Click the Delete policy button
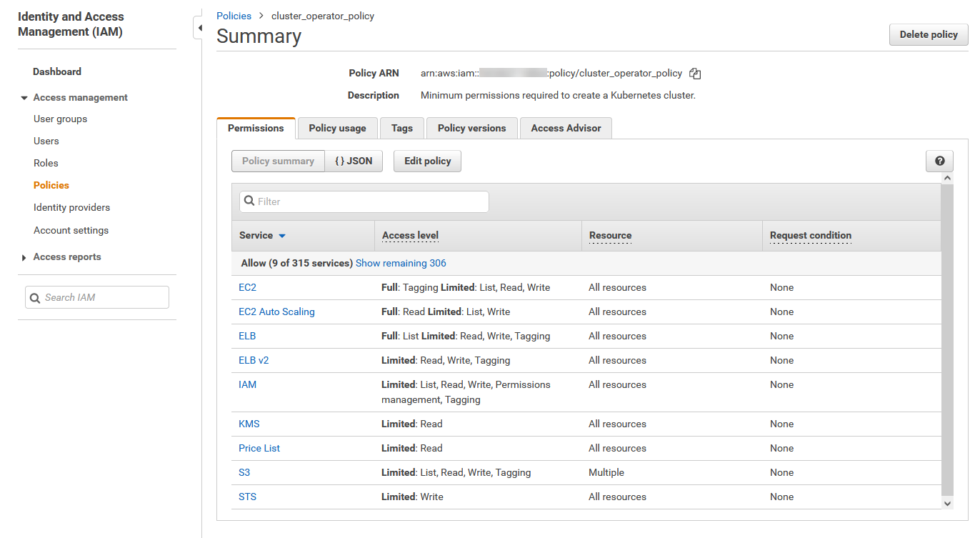The height and width of the screenshot is (538, 980). (x=929, y=35)
